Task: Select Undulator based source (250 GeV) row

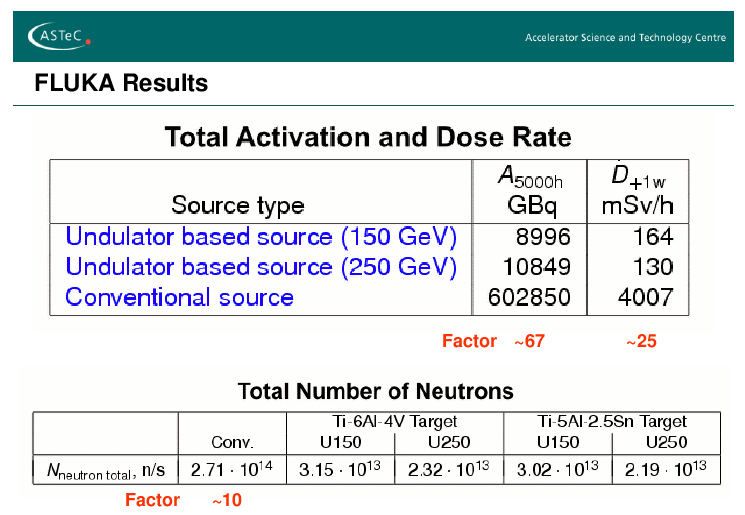Action: point(261,267)
